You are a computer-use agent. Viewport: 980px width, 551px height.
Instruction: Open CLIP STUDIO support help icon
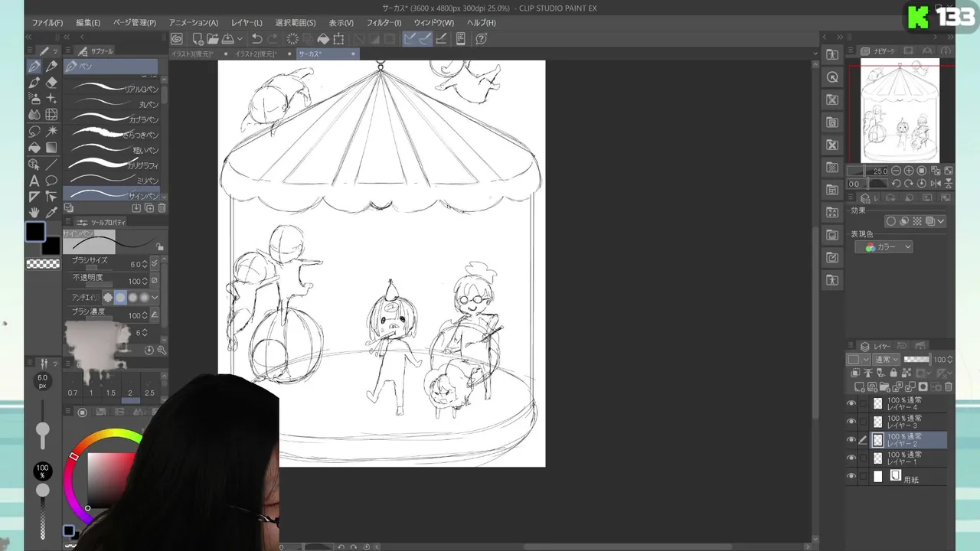pos(482,39)
